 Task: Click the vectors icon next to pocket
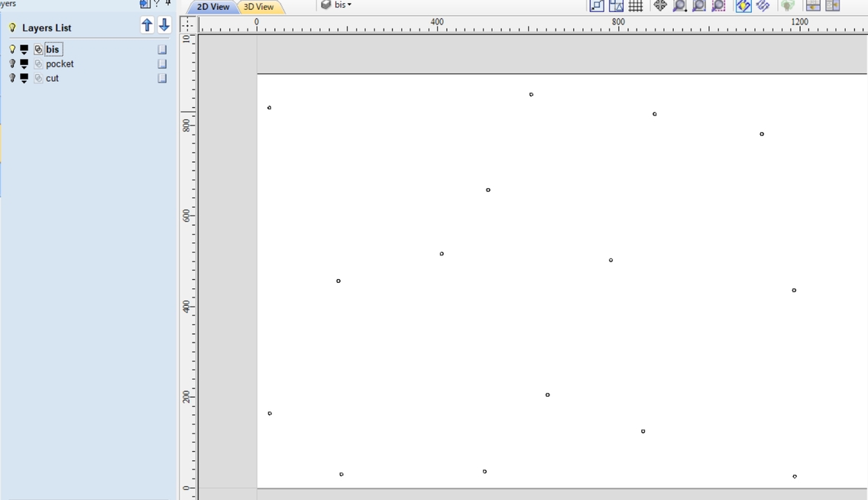(x=38, y=63)
